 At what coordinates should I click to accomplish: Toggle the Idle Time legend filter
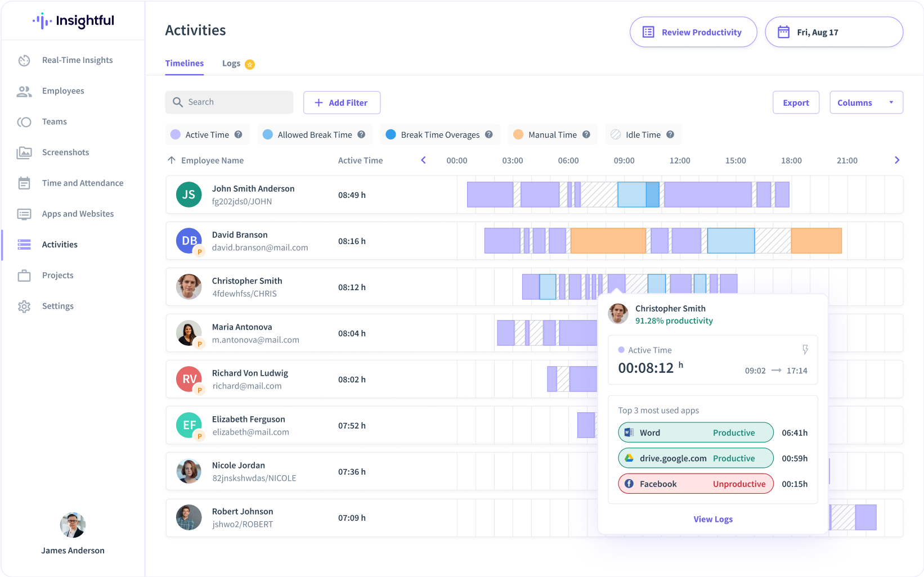coord(643,134)
